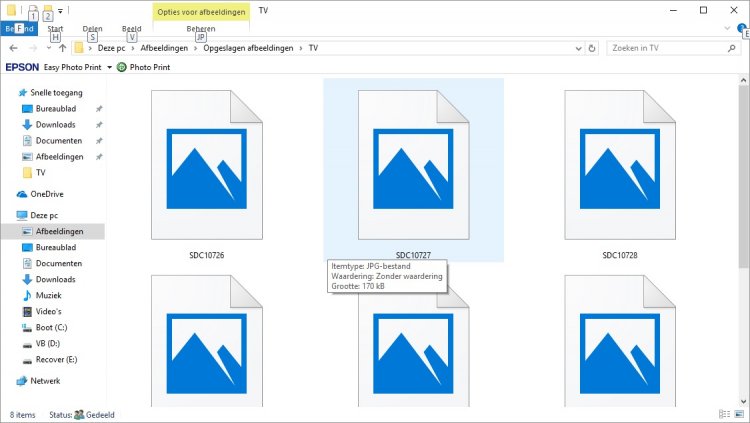Image resolution: width=750 pixels, height=423 pixels.
Task: Switch to the Beheren ribbon tab
Action: tap(200, 29)
